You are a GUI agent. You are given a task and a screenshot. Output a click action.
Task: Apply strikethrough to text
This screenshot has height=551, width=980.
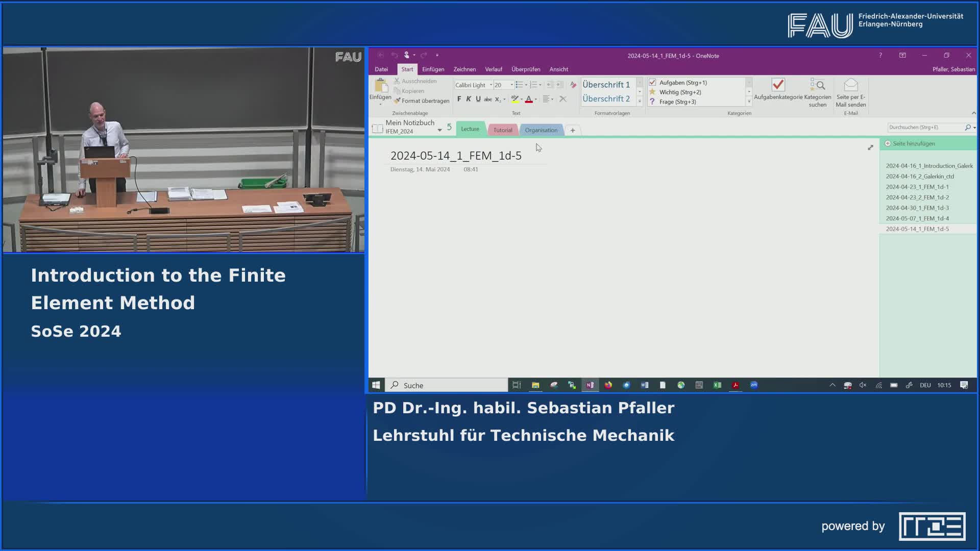tap(488, 99)
